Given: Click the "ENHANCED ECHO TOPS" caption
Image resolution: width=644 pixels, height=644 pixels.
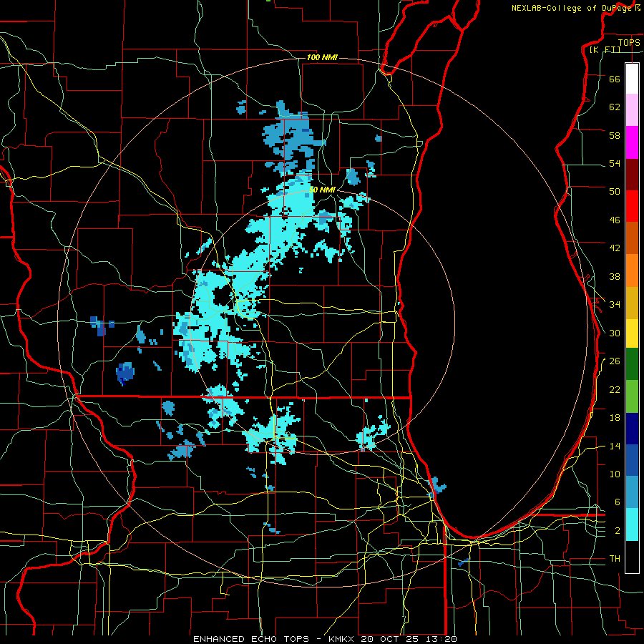Looking at the screenshot, I should point(251,639).
